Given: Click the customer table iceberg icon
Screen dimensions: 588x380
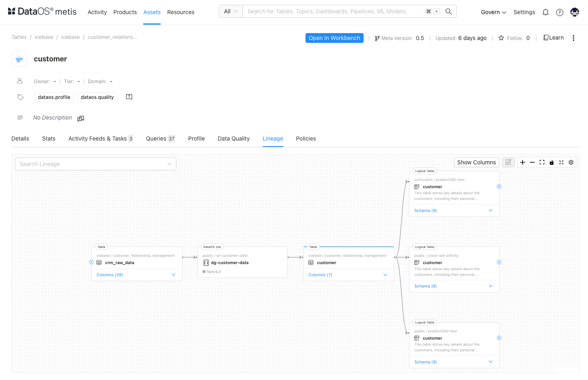Looking at the screenshot, I should click(19, 59).
